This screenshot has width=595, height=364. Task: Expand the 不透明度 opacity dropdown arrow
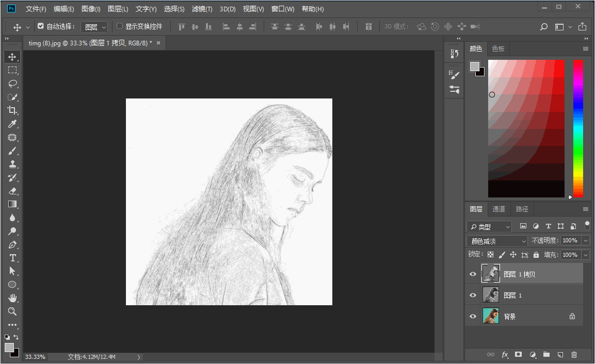[586, 240]
